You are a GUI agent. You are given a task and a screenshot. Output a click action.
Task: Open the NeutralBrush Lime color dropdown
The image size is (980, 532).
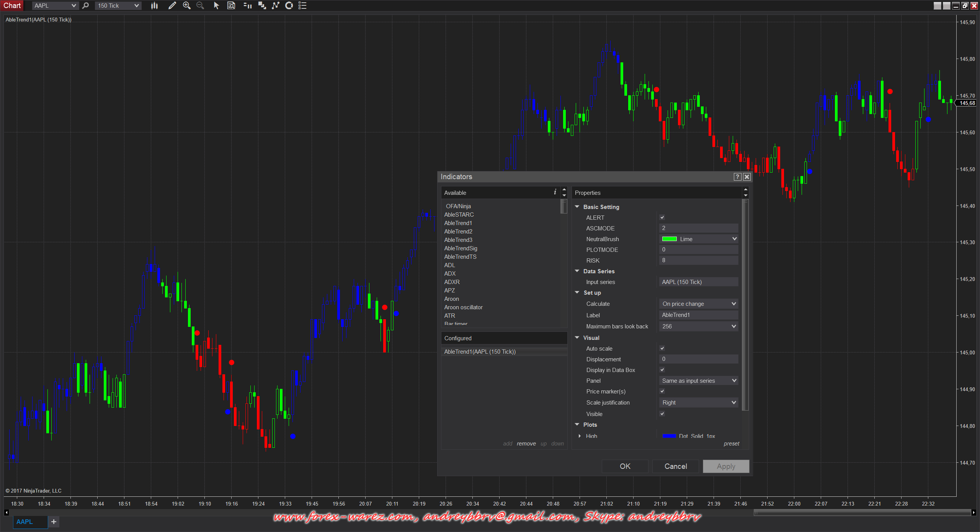699,239
